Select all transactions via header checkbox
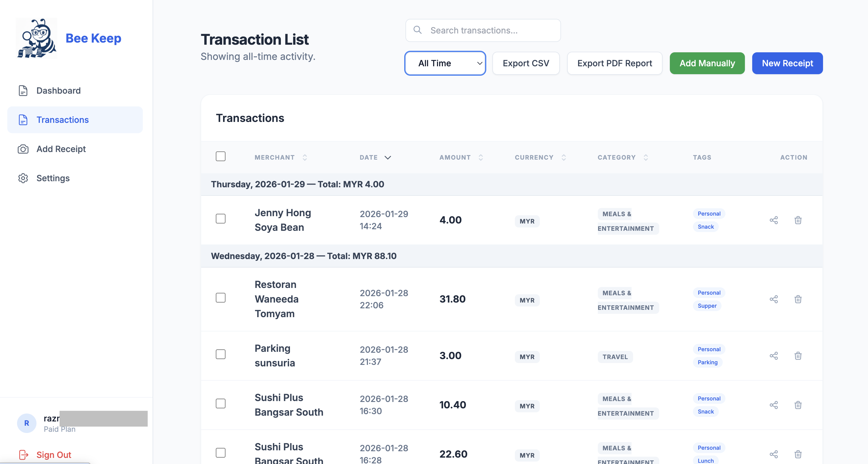Screen dimensions: 868x464 tap(221, 156)
